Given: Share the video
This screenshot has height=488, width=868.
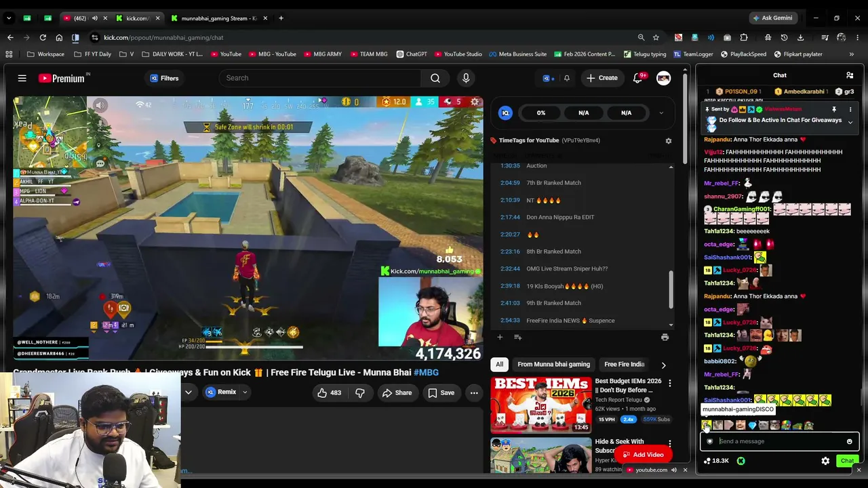Looking at the screenshot, I should pos(397,392).
